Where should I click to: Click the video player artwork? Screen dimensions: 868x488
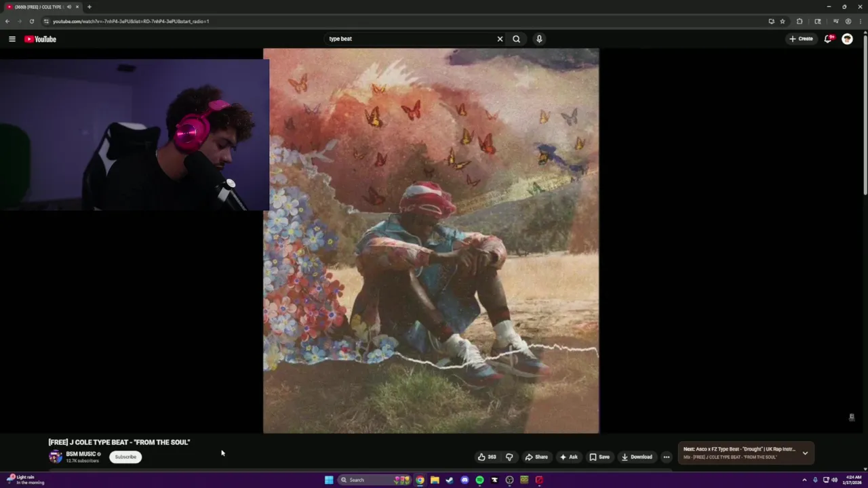click(x=431, y=241)
